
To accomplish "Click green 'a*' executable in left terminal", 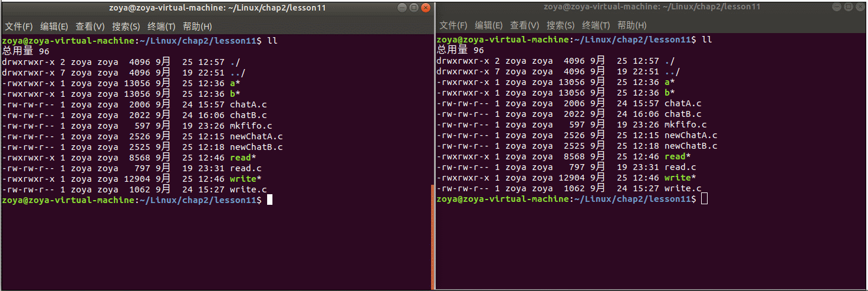I will tap(235, 83).
